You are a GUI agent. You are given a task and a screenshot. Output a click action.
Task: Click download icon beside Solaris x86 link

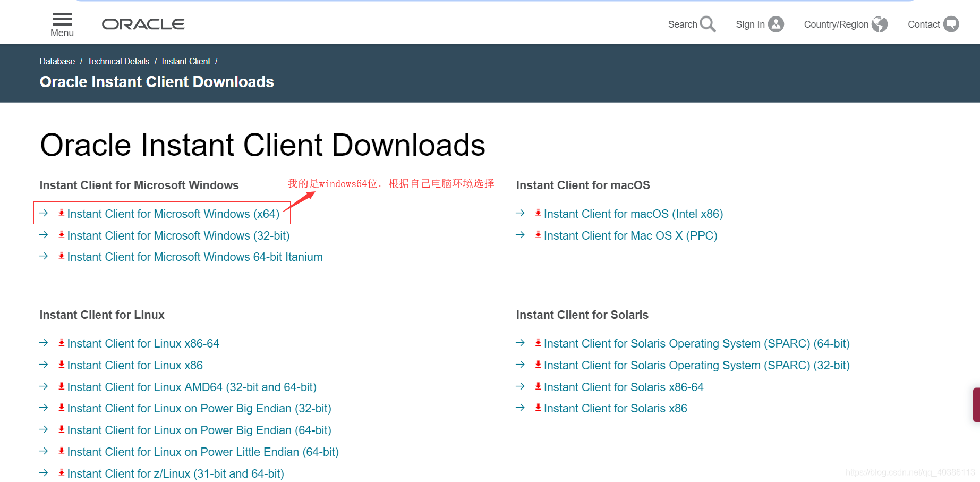[538, 408]
